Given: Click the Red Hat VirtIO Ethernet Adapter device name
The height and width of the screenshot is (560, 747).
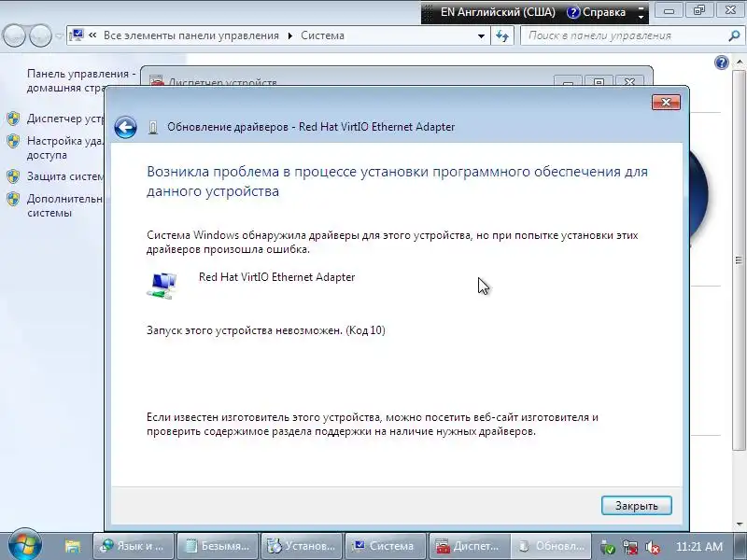Looking at the screenshot, I should (276, 277).
